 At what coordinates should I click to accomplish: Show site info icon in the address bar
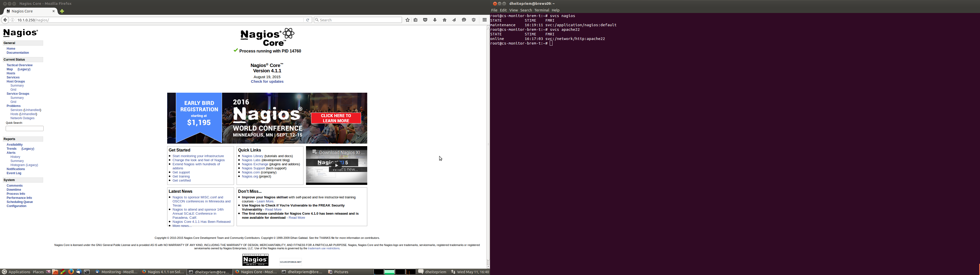13,20
